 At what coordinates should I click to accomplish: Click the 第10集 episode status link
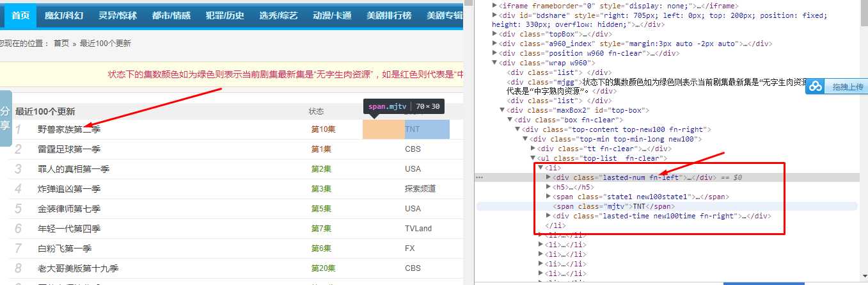(x=323, y=129)
